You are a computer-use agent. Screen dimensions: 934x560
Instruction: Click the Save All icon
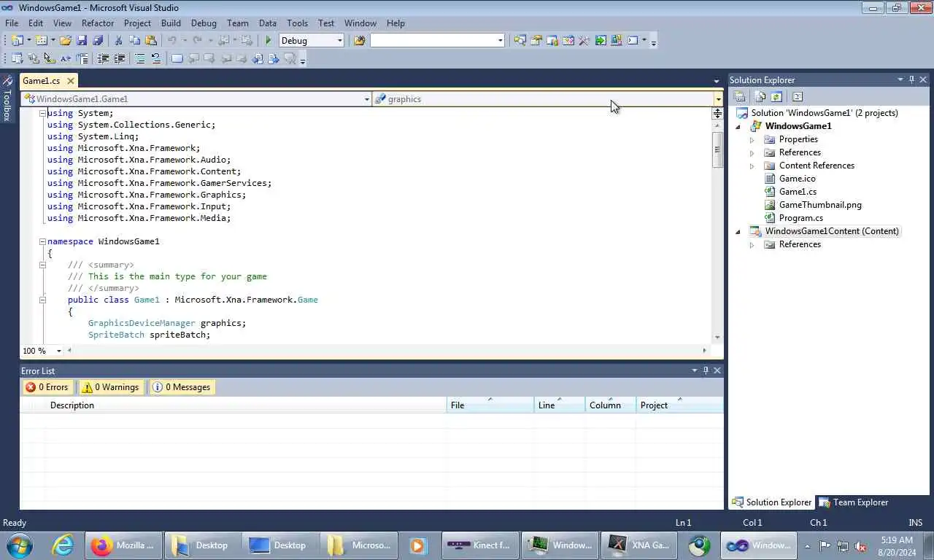[98, 41]
